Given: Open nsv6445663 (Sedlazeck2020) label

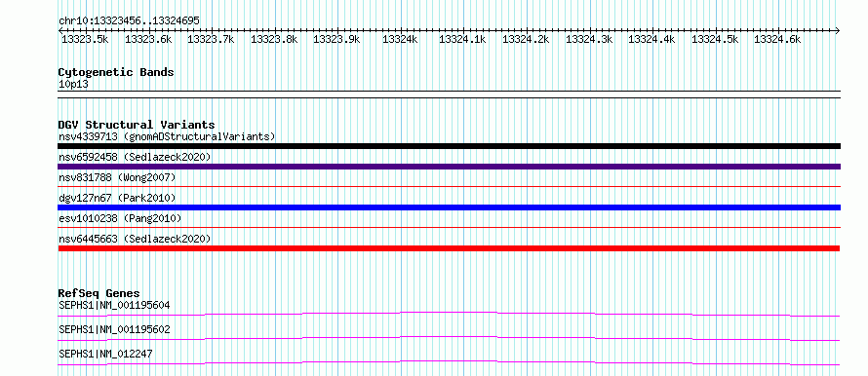Looking at the screenshot, I should click(135, 239).
